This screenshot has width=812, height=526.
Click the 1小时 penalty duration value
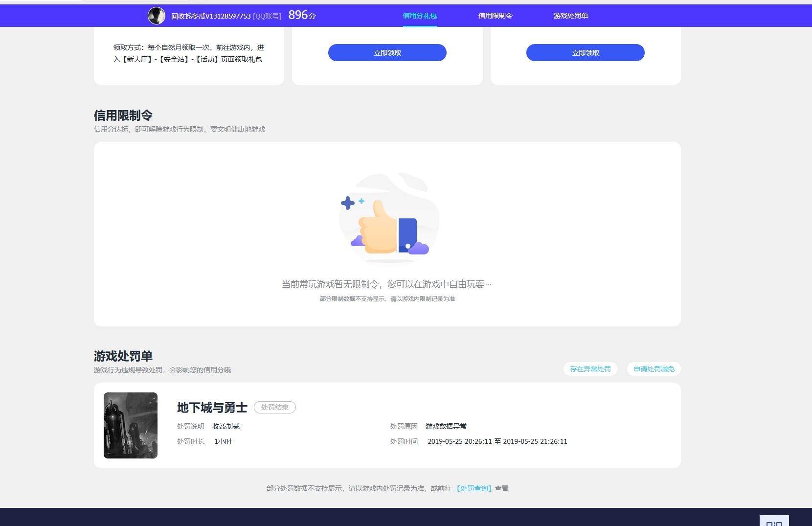(223, 441)
